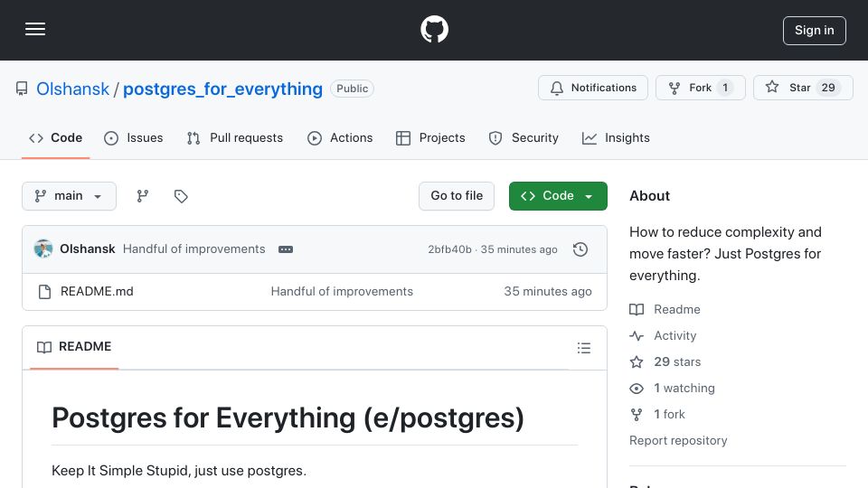868x488 pixels.
Task: Click the Go to file button
Action: (457, 196)
